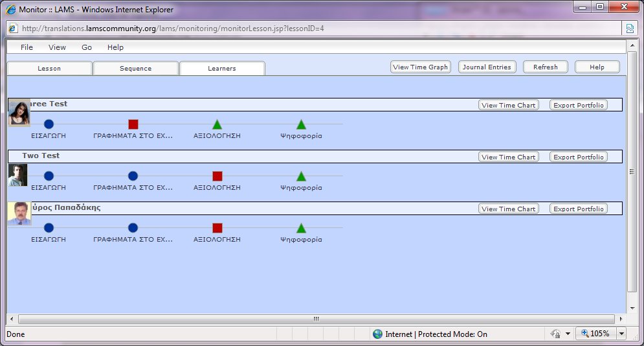Click Παπαδάκης's blue ΓΡΑΦΗΜΑΤΑ circle icon

133,228
